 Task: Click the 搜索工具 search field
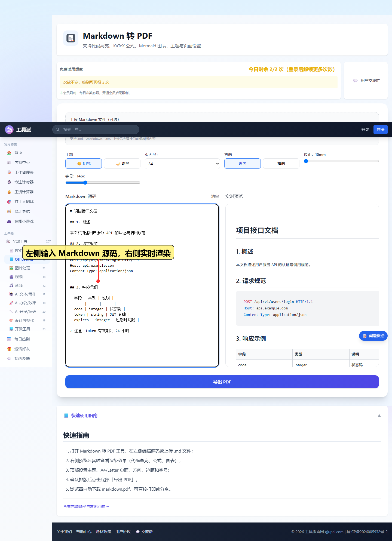click(96, 130)
